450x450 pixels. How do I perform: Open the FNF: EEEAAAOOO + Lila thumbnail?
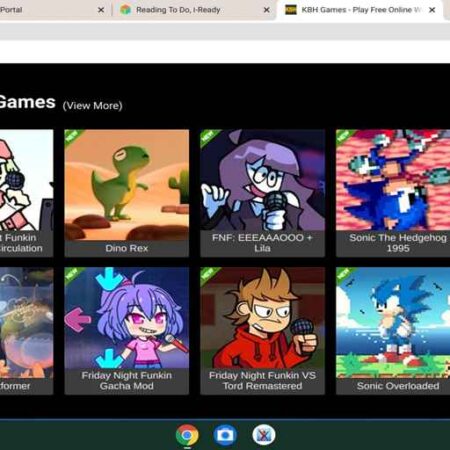tap(263, 180)
